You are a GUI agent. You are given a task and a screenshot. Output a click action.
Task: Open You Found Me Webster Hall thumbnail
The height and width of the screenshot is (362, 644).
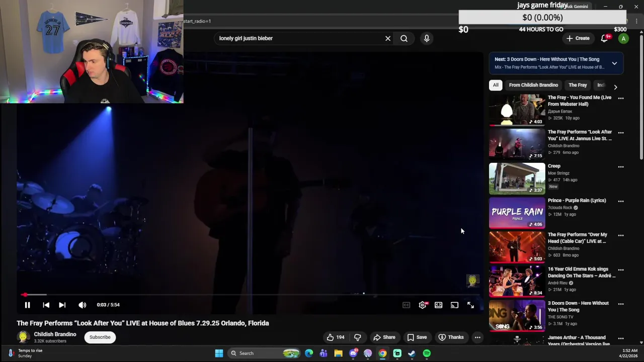pos(517,110)
